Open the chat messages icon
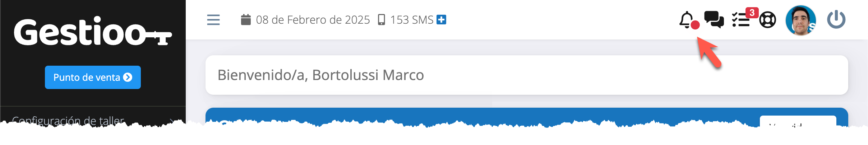The width and height of the screenshot is (868, 145). coord(714,19)
